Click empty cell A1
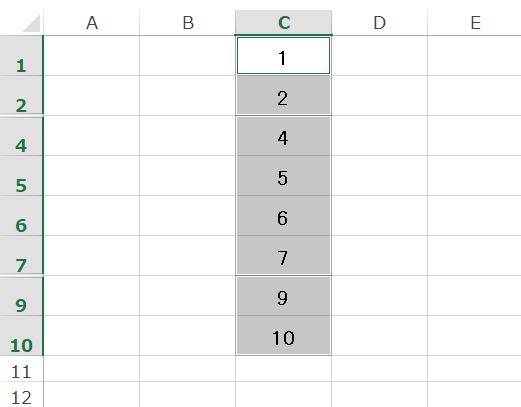 point(92,56)
